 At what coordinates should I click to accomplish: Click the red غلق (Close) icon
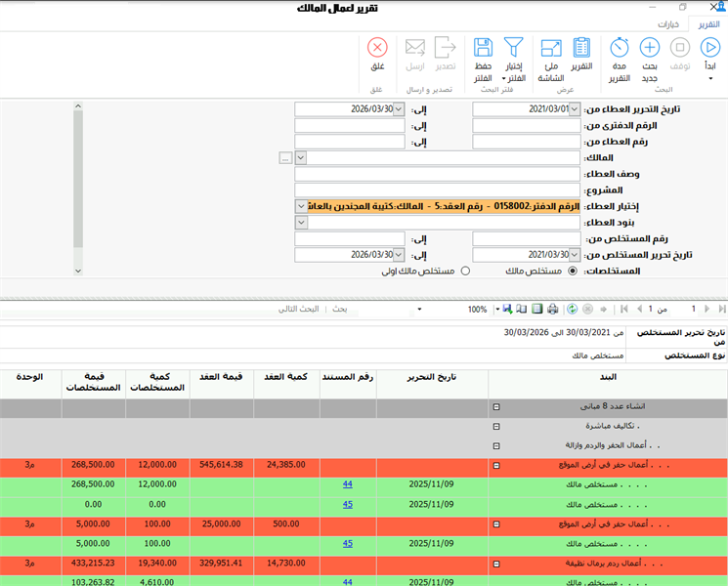377,47
